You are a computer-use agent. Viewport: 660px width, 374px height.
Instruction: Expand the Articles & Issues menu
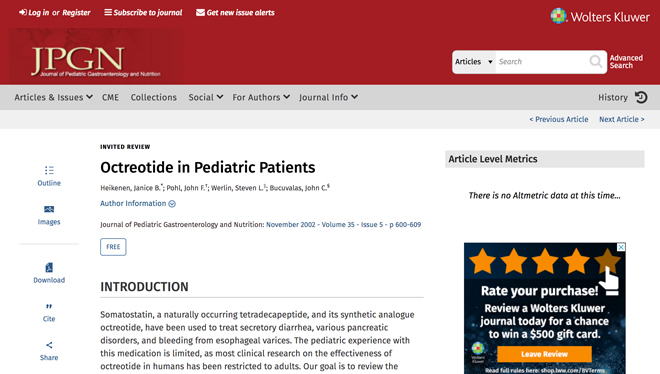click(x=53, y=97)
